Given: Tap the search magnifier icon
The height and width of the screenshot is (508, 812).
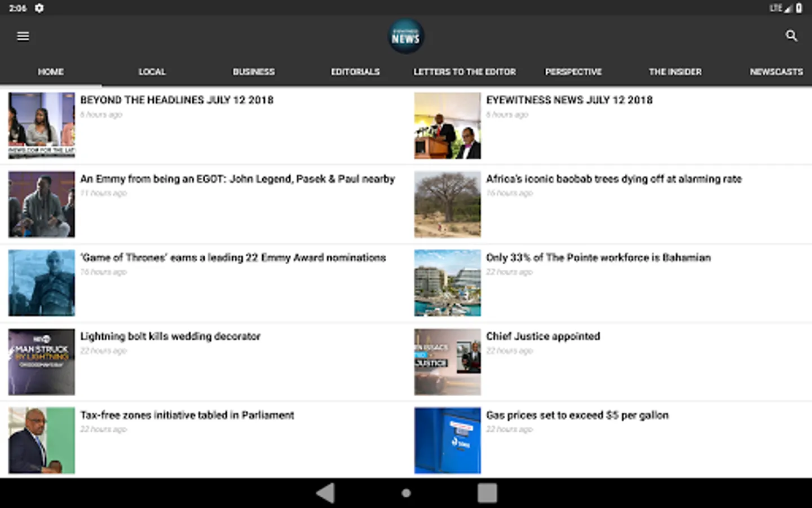Looking at the screenshot, I should pos(791,36).
